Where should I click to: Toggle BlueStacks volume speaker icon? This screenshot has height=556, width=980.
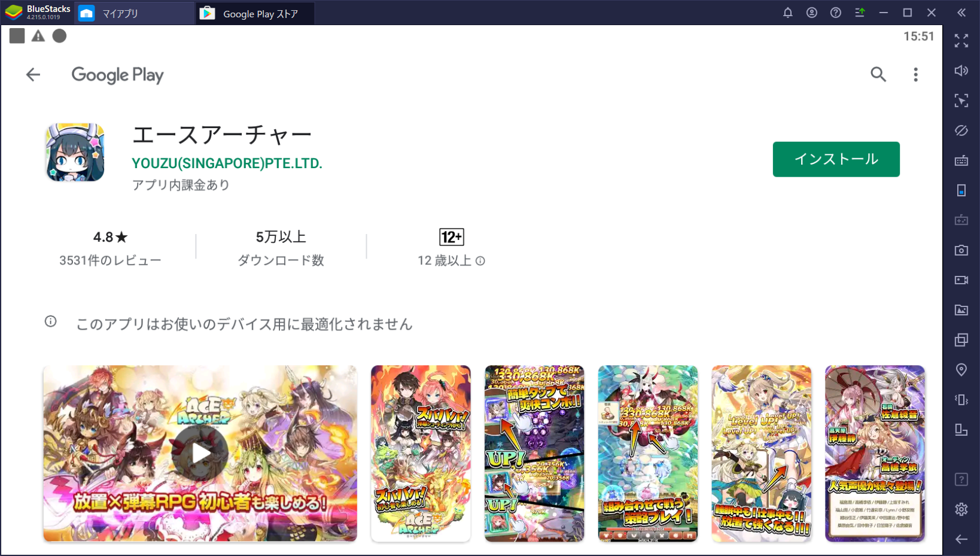point(961,71)
